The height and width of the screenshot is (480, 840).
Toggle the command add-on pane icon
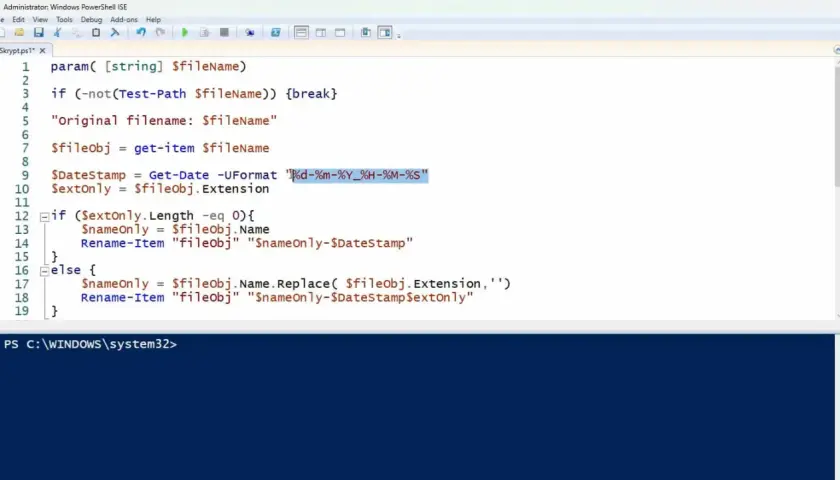(x=385, y=33)
